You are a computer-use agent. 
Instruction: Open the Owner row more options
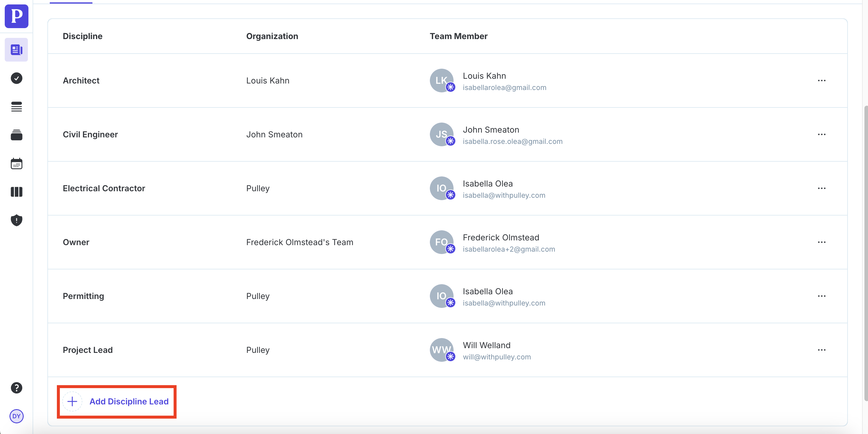coord(821,242)
